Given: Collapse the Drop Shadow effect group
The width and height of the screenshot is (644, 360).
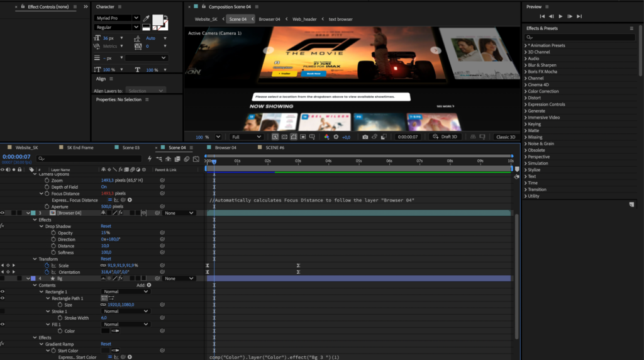Looking at the screenshot, I should coord(42,227).
